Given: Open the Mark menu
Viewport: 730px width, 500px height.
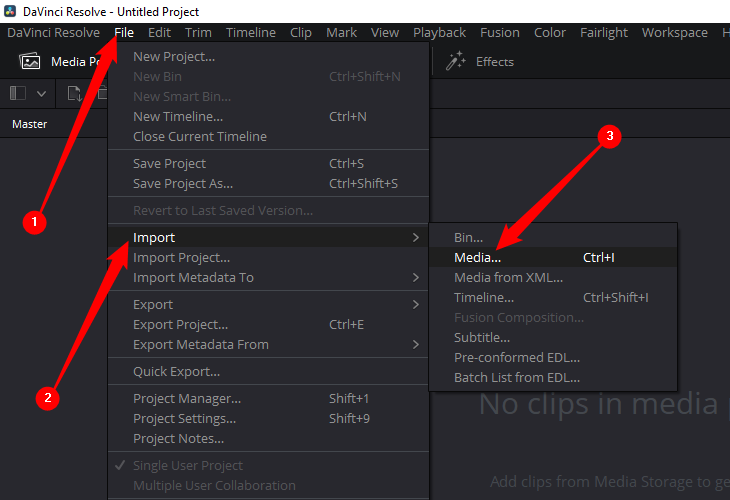Looking at the screenshot, I should pos(341,33).
